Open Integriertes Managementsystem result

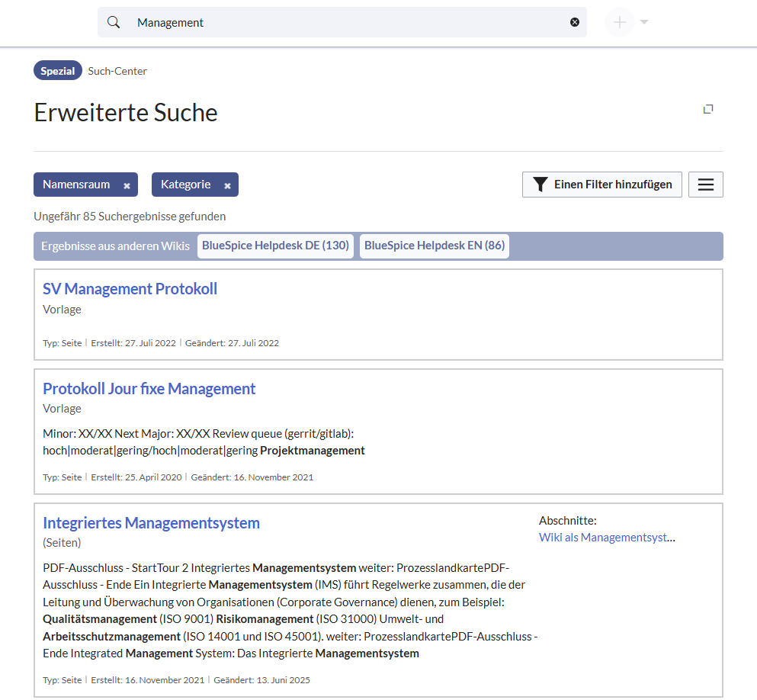pyautogui.click(x=151, y=523)
